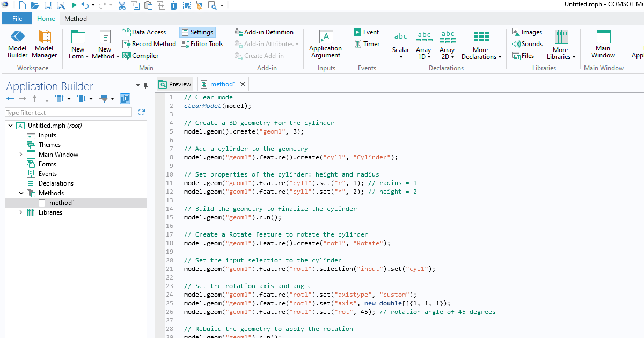
Task: Switch to the Method ribbon tab
Action: tap(75, 19)
